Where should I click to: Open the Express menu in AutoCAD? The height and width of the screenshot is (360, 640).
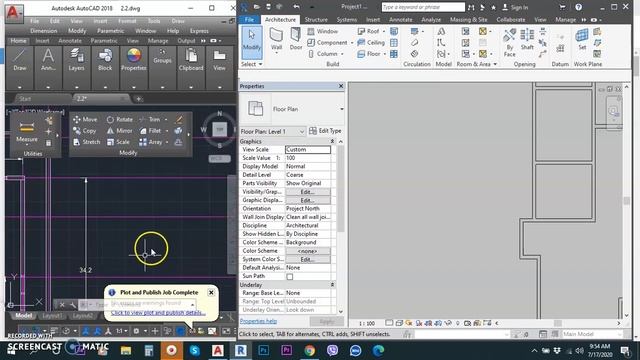point(199,31)
